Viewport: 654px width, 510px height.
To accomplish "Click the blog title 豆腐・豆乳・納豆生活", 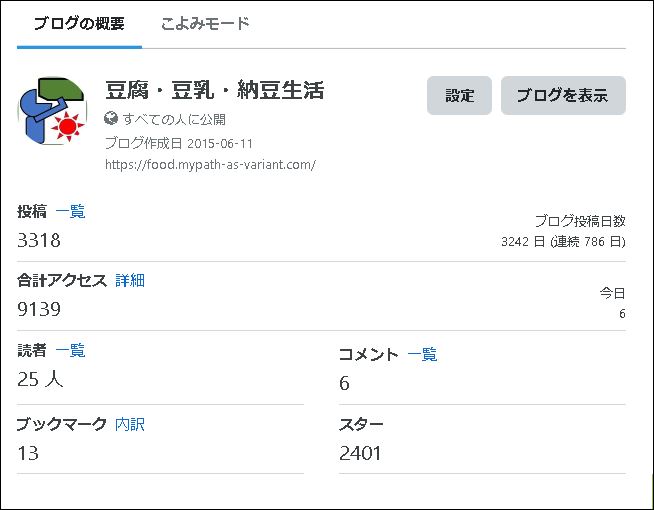I will [x=215, y=90].
